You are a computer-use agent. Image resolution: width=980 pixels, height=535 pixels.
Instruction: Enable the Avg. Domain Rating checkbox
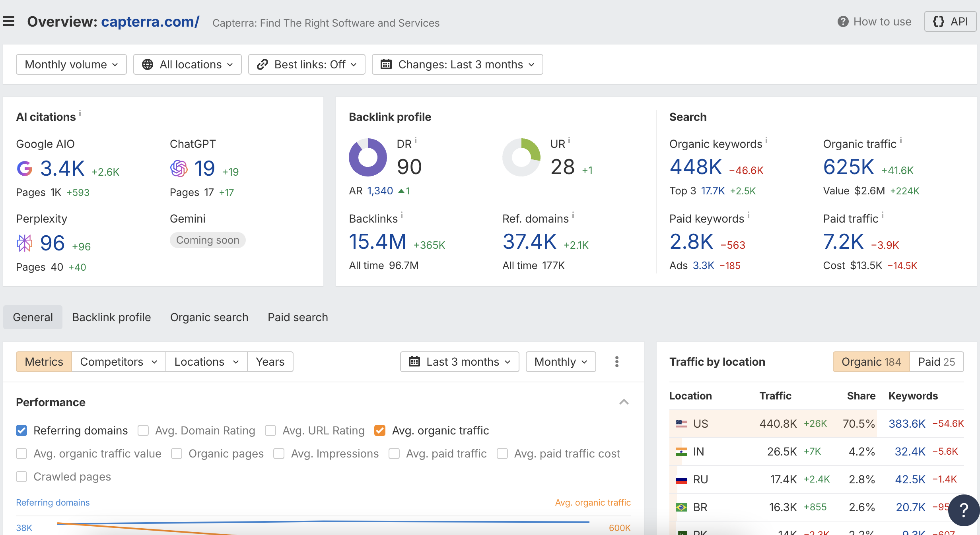coord(143,430)
